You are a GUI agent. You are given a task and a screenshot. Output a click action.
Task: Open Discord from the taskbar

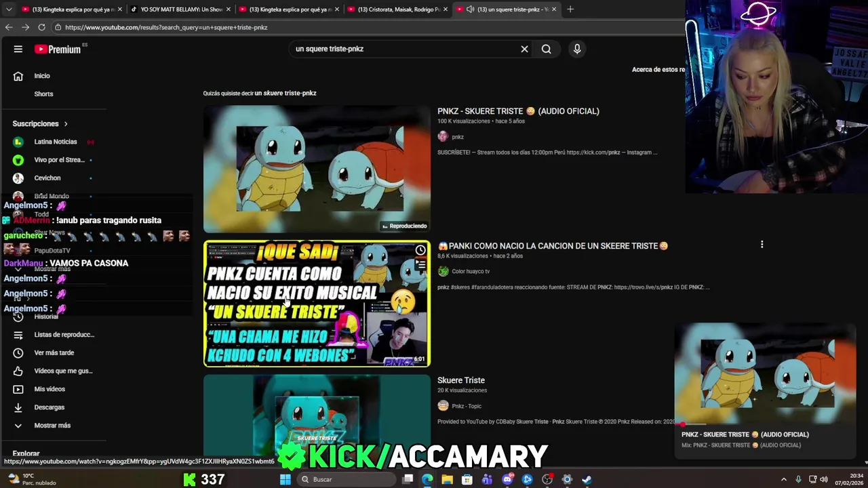(507, 479)
